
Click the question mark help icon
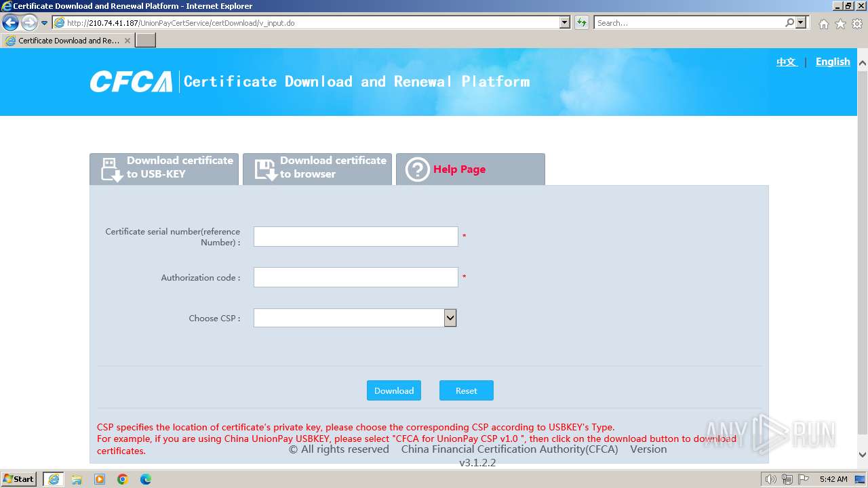pos(417,169)
